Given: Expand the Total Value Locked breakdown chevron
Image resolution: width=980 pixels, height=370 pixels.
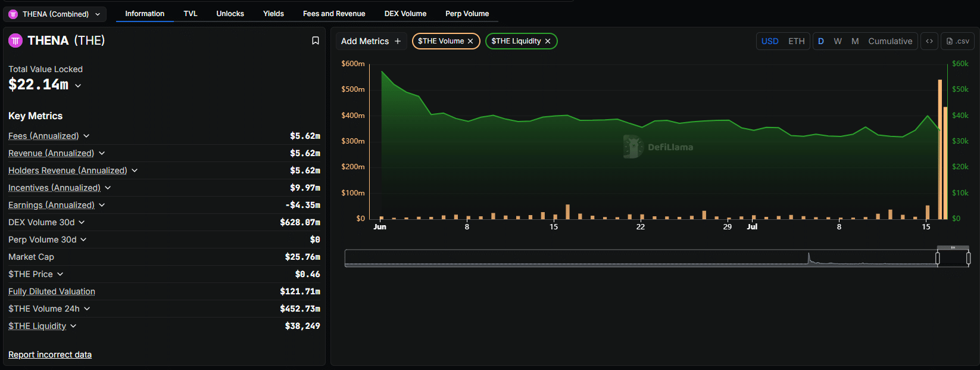Looking at the screenshot, I should pyautogui.click(x=78, y=86).
